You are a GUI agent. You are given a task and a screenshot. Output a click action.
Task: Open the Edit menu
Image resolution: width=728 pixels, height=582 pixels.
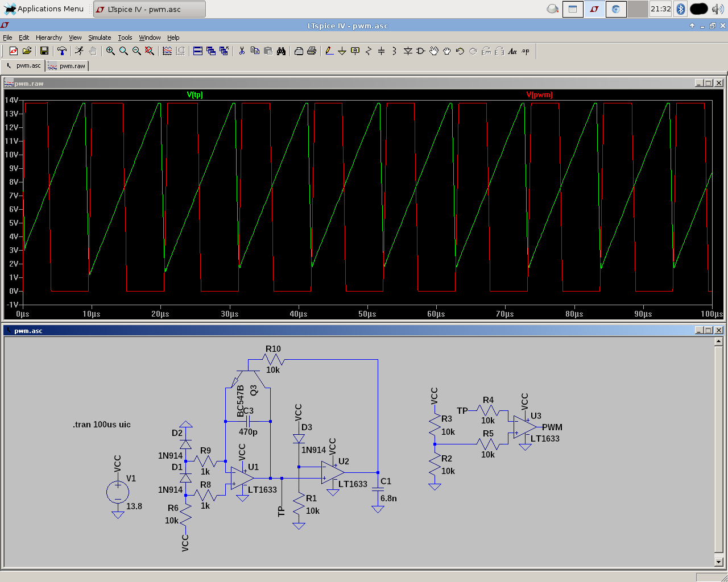coord(24,38)
